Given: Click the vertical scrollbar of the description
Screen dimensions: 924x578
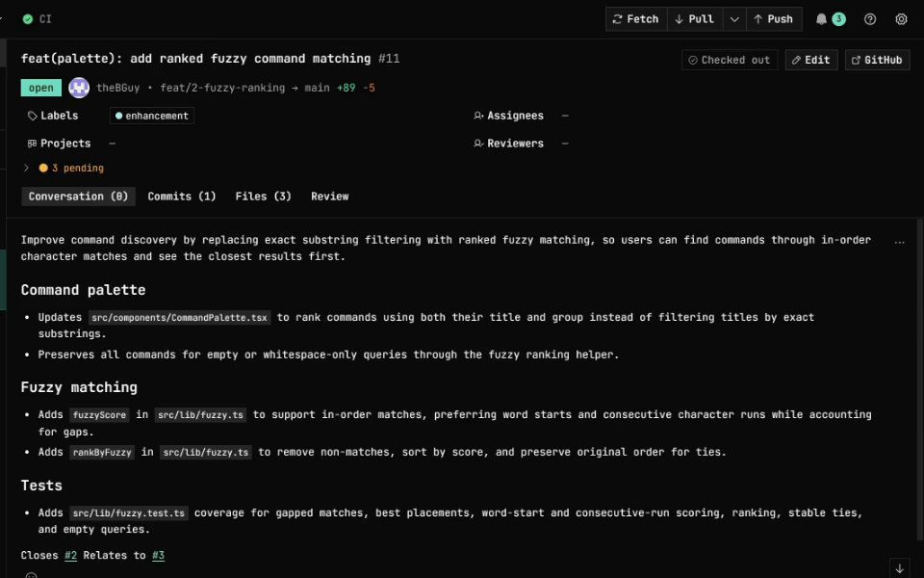Looking at the screenshot, I should pyautogui.click(x=920, y=380).
